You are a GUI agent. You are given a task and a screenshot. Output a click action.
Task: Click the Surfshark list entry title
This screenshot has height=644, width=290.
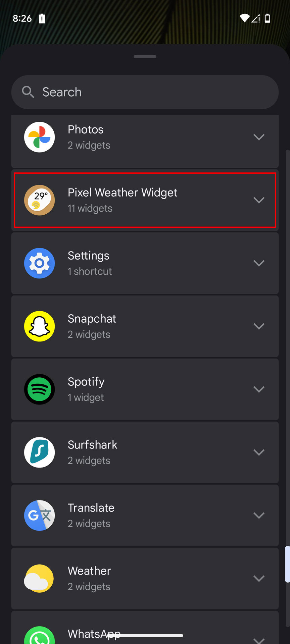(92, 445)
